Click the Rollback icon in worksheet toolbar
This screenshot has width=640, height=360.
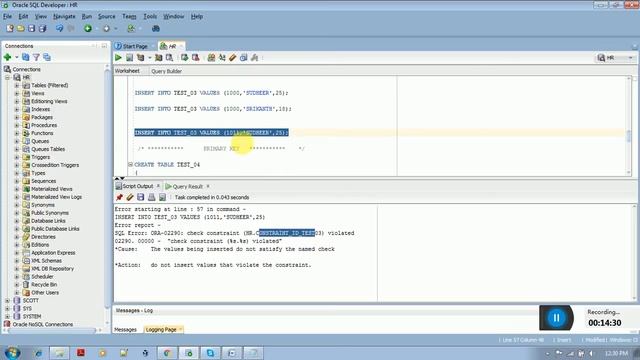click(x=196, y=58)
